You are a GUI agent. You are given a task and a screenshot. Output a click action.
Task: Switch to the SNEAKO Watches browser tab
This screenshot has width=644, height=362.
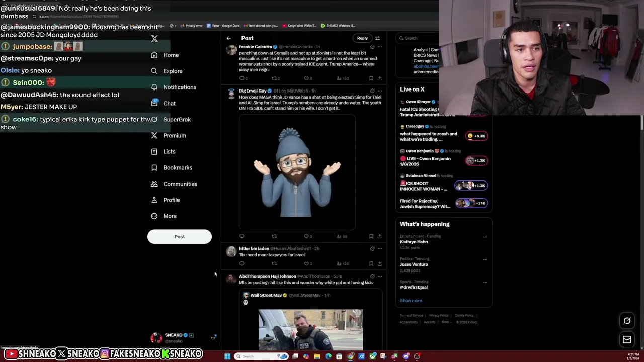[x=338, y=26]
